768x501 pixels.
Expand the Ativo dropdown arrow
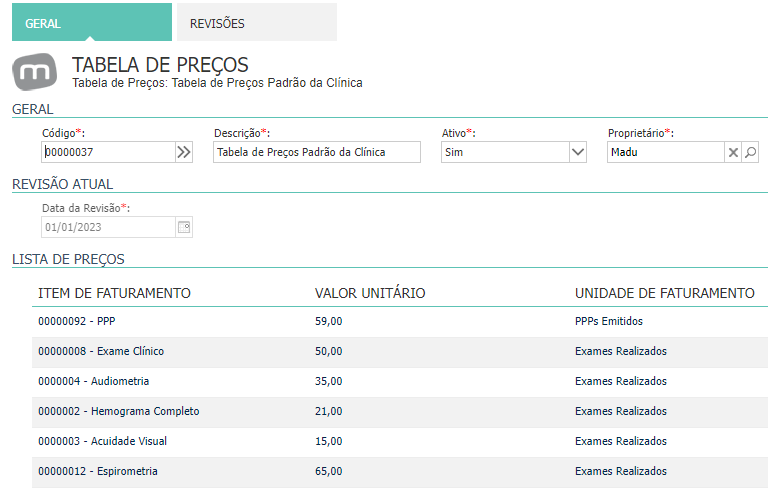(x=577, y=152)
